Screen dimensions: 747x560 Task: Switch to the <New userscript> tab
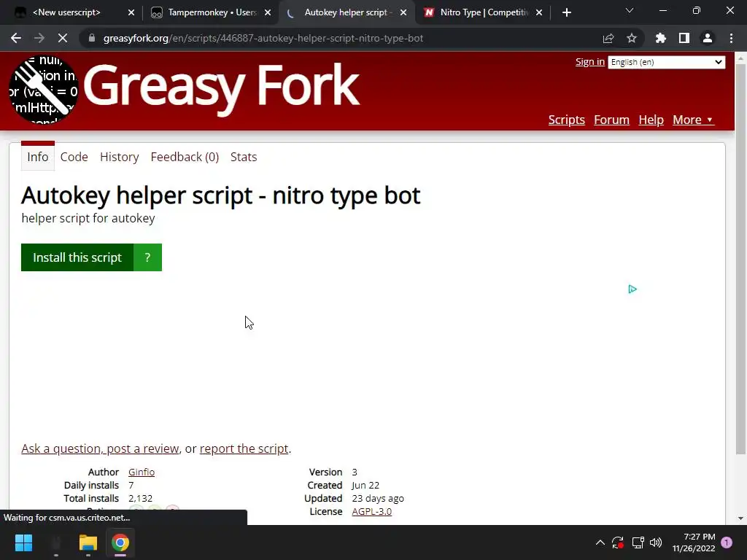click(x=66, y=13)
